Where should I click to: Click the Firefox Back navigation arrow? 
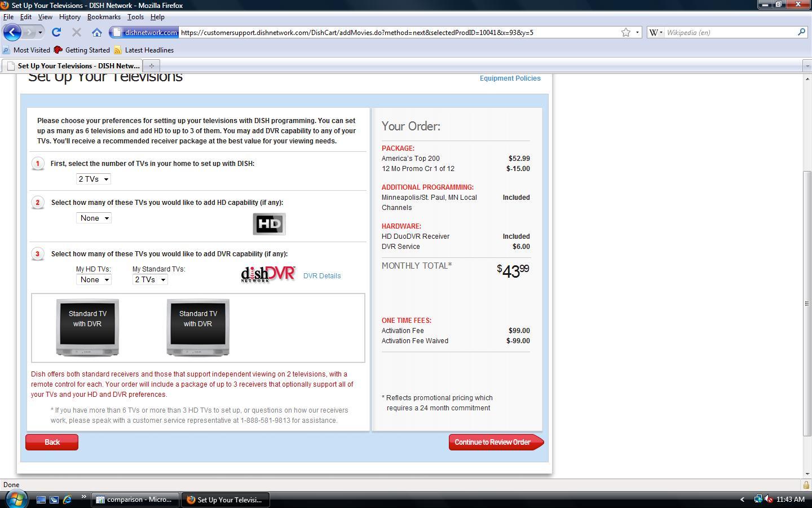coord(12,32)
